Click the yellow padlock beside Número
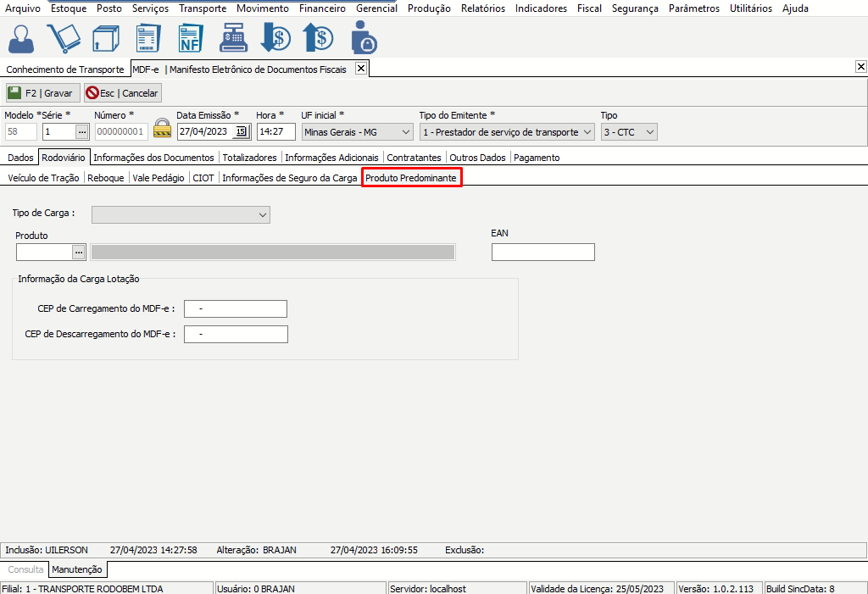The height and width of the screenshot is (594, 868). pyautogui.click(x=162, y=130)
